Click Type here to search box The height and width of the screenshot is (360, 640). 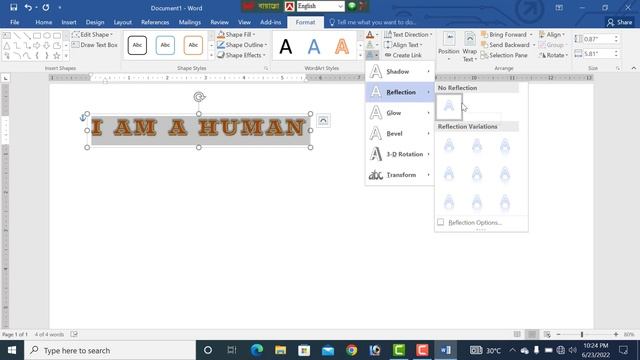[x=110, y=350]
